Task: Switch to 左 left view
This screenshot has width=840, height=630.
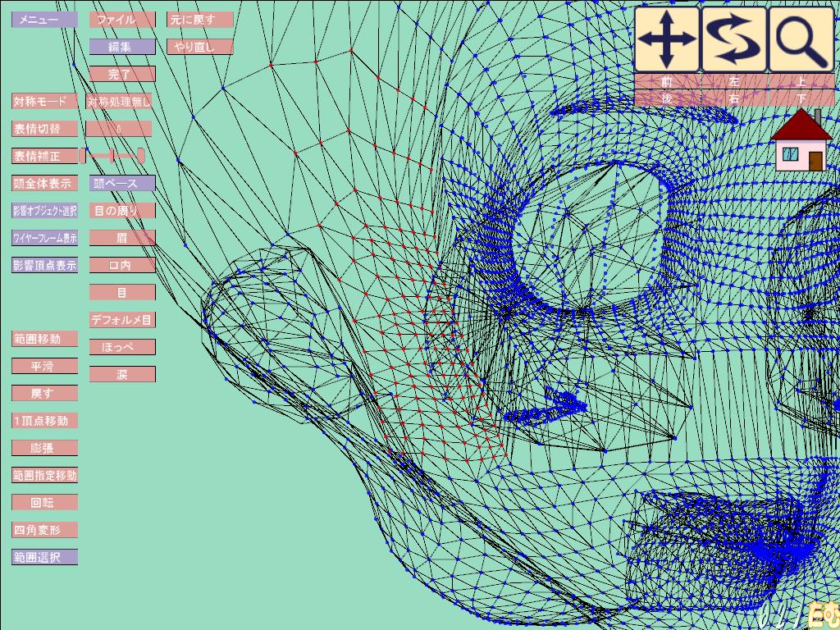Action: click(734, 81)
